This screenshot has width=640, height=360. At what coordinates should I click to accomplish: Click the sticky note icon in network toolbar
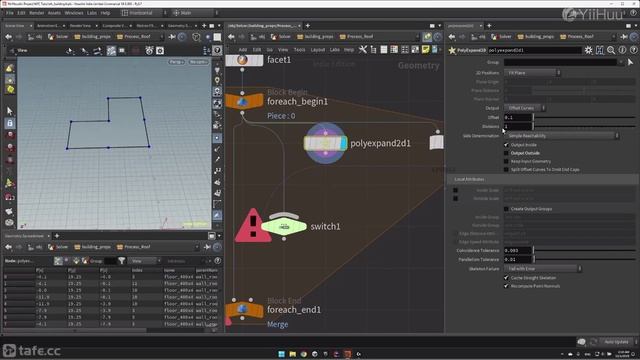coord(425,50)
